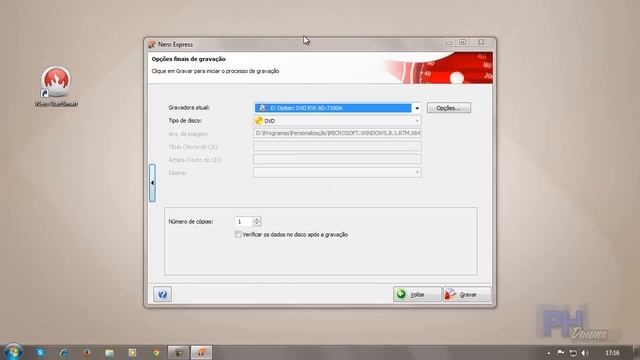
Task: Click the Show Desktop strip on taskbar
Action: pyautogui.click(x=637, y=352)
